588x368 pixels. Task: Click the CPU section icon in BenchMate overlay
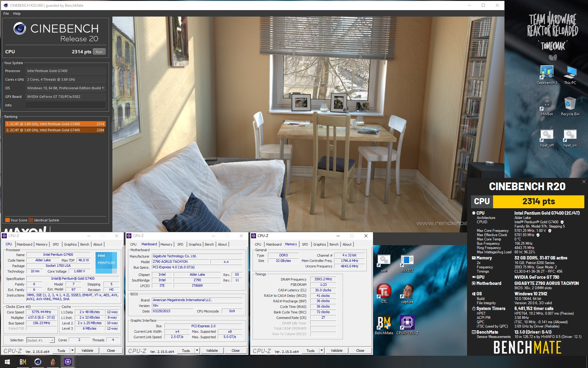[474, 213]
